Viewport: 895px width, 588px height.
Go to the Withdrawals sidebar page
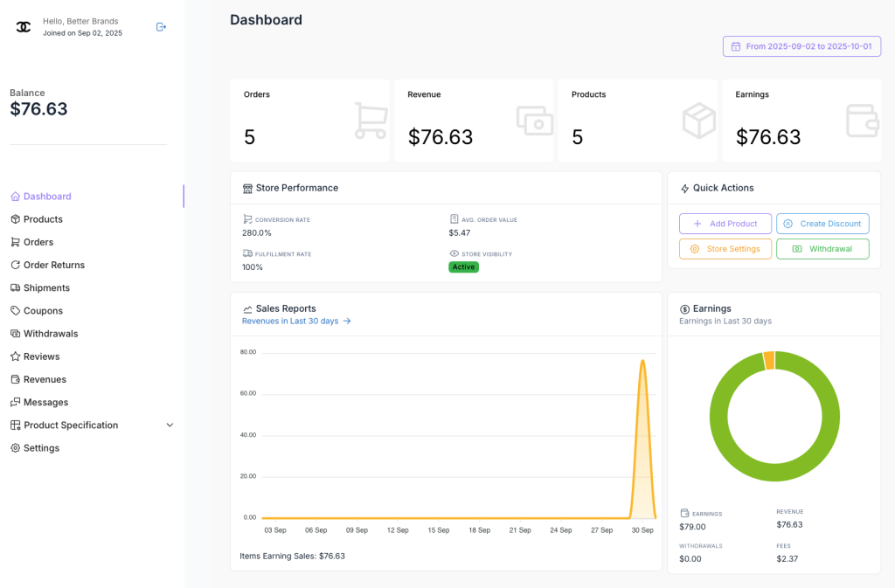click(51, 334)
